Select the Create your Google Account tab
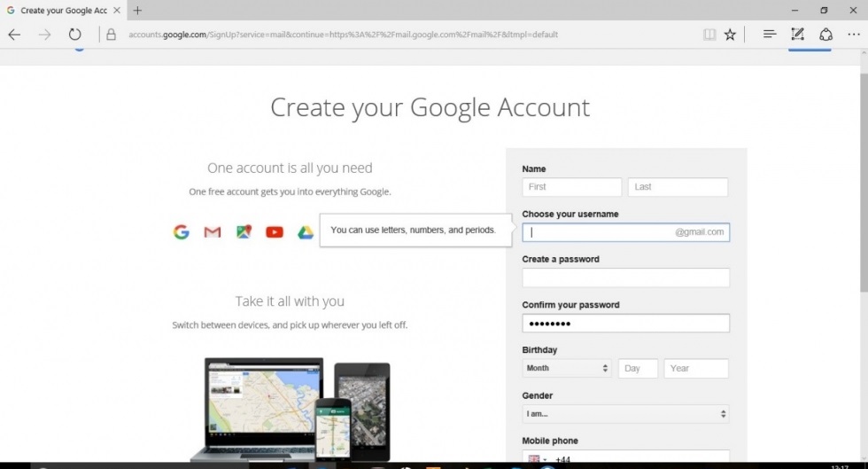The width and height of the screenshot is (868, 469). click(x=64, y=10)
